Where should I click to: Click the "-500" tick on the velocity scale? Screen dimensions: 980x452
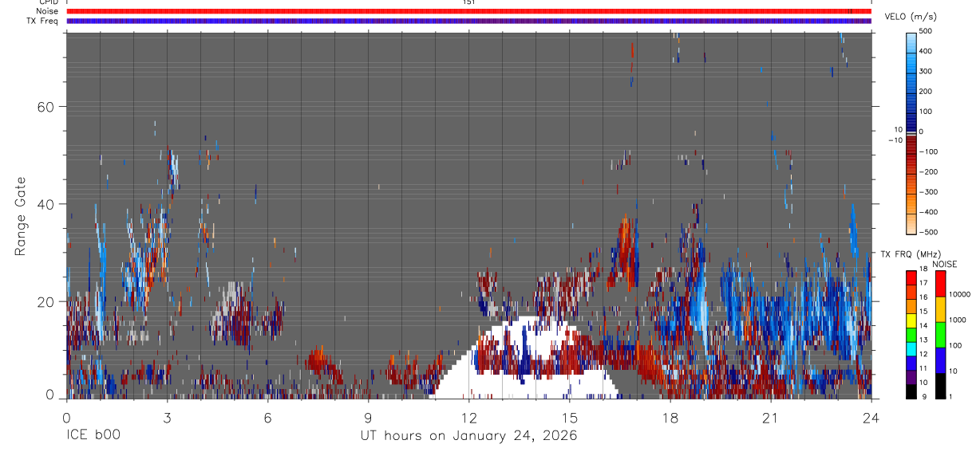coord(928,232)
